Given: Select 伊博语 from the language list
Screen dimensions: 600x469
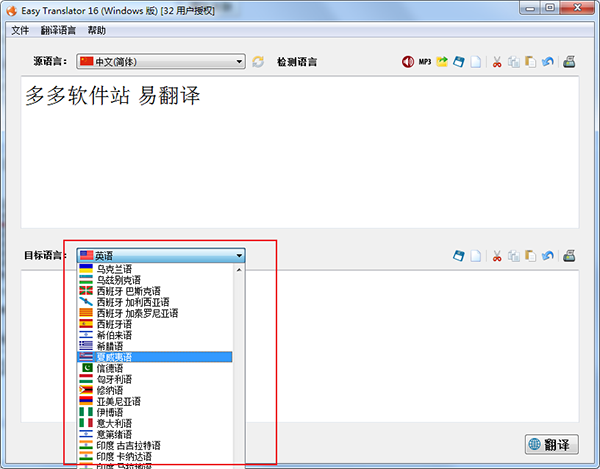Looking at the screenshot, I should pos(155,412).
